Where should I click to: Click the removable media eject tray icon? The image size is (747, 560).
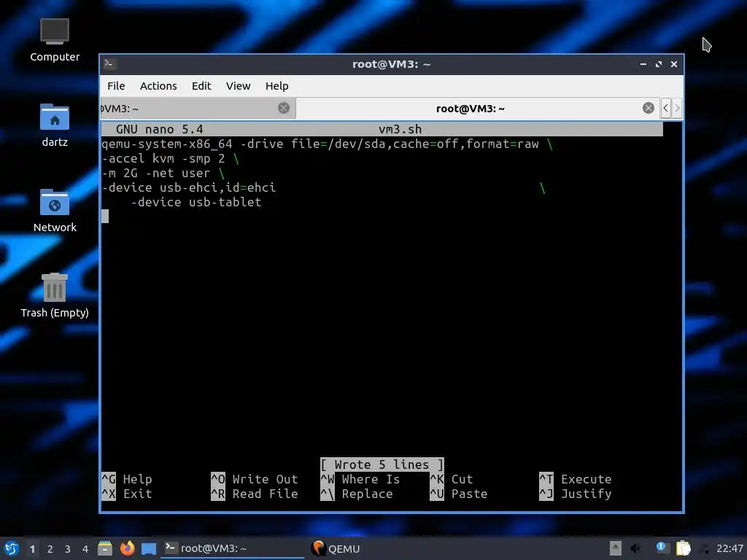point(616,548)
